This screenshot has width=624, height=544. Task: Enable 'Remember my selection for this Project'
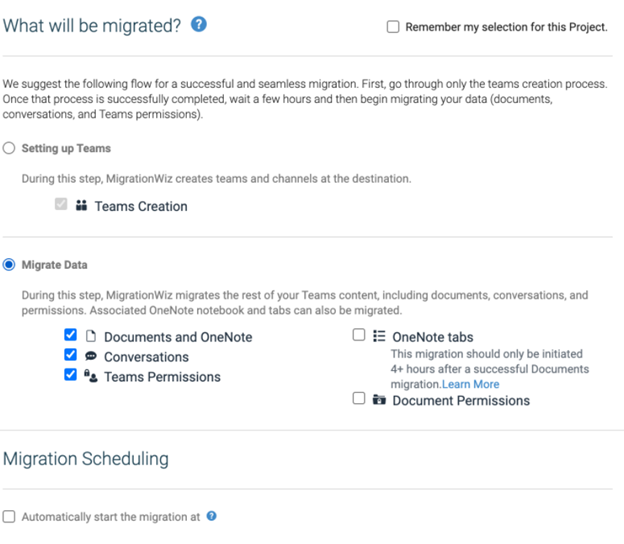point(393,27)
